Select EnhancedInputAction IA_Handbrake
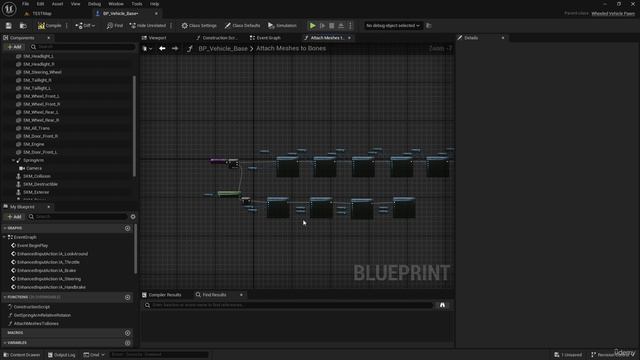 [x=51, y=287]
